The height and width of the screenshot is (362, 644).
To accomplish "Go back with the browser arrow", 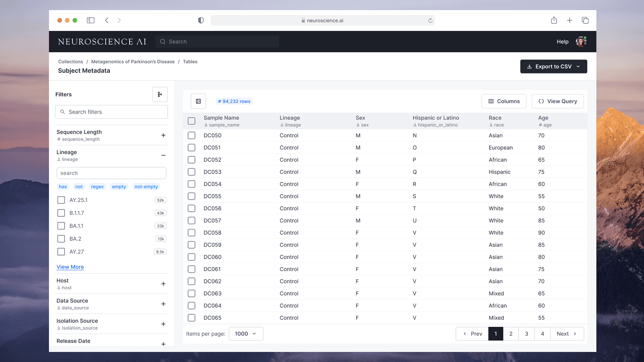I will 107,20.
